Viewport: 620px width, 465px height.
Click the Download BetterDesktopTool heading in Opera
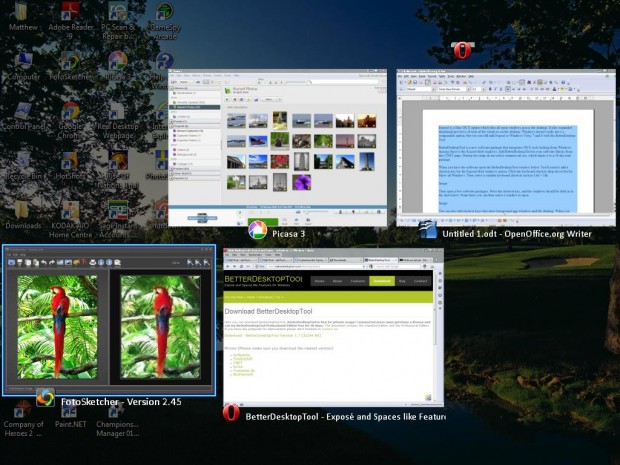point(268,312)
